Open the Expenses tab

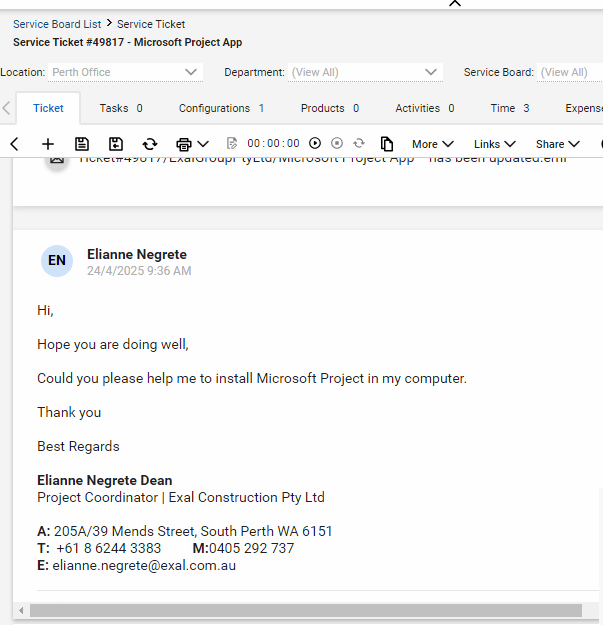(x=584, y=108)
